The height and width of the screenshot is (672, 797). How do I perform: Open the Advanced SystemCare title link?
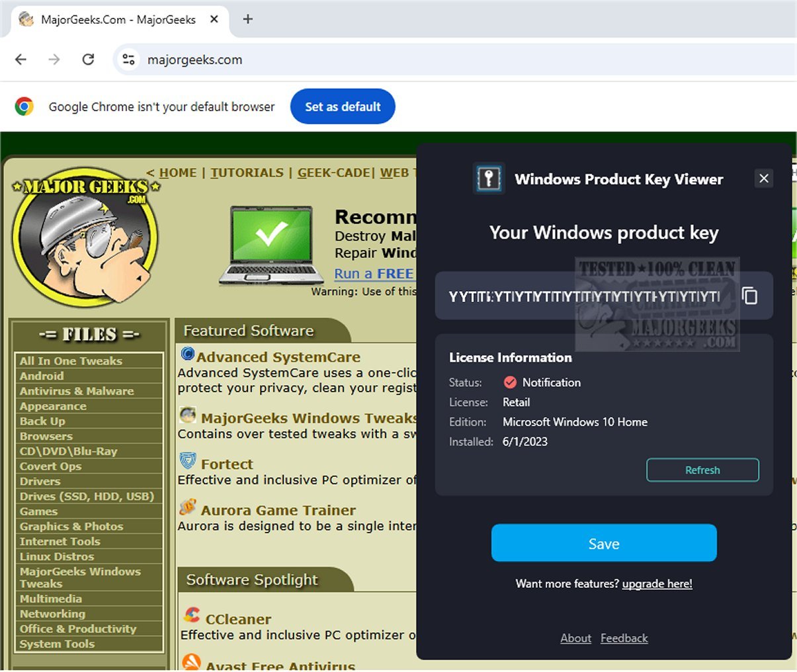click(x=278, y=357)
